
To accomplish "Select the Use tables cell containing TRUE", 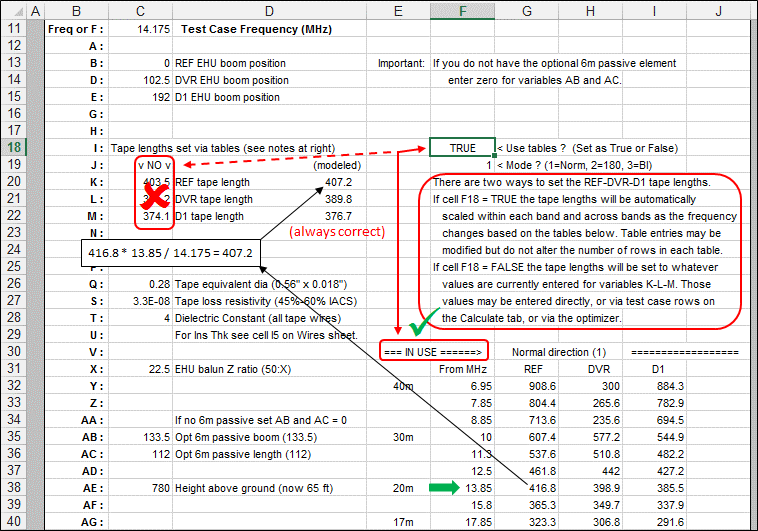I will (x=462, y=147).
